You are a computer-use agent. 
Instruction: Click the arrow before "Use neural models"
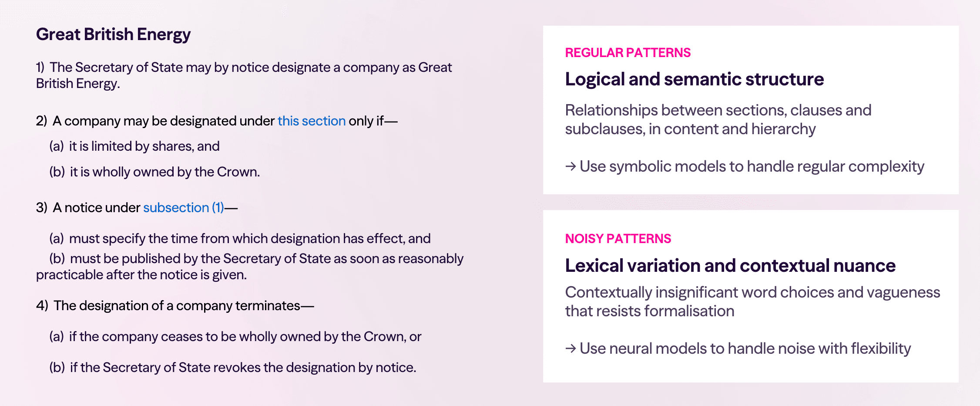[571, 348]
